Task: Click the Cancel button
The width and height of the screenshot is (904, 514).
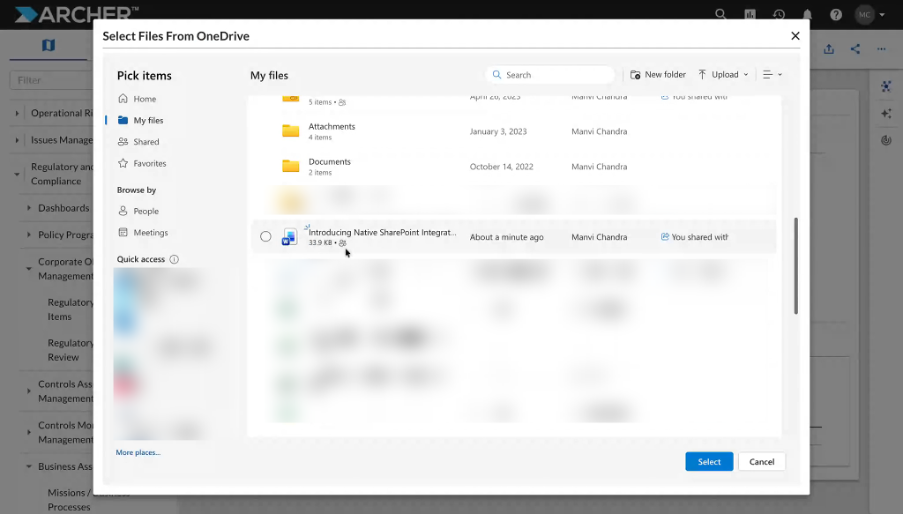Action: (762, 462)
